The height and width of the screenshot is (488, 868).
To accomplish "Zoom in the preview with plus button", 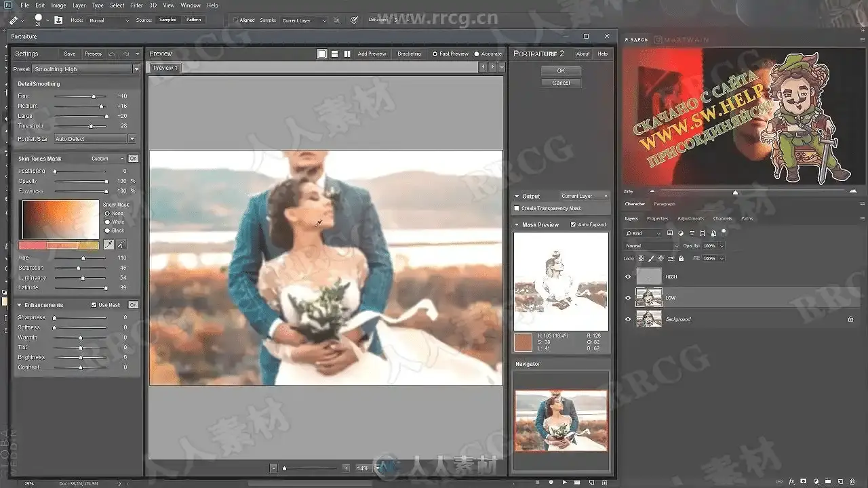I will pyautogui.click(x=346, y=468).
